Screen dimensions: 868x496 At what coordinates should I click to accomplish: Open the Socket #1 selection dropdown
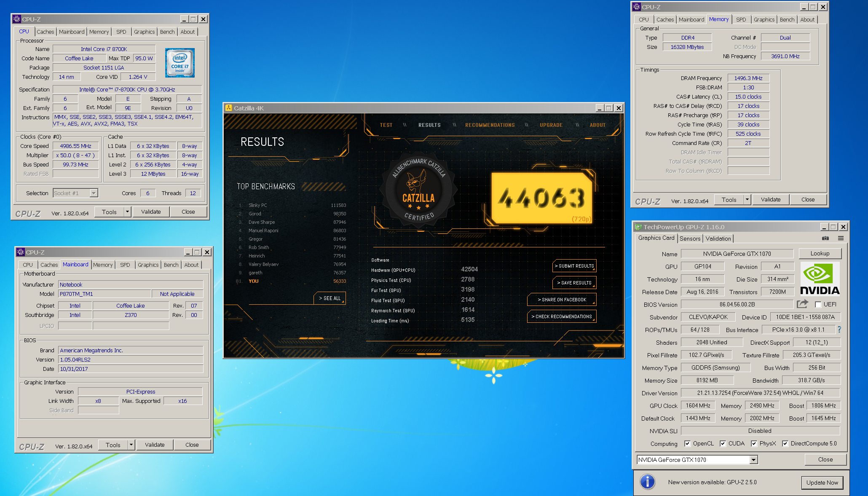(x=94, y=193)
